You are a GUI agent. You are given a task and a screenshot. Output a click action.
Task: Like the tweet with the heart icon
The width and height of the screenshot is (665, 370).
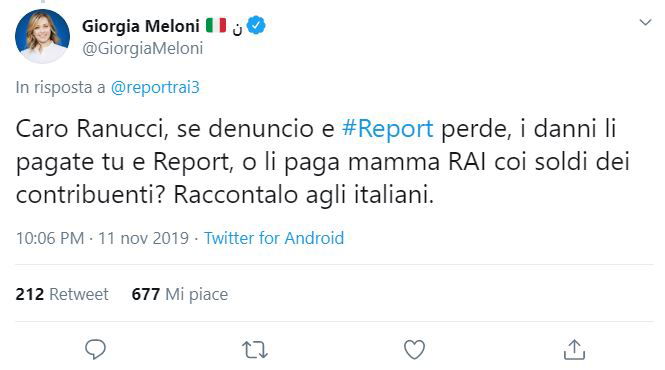(414, 350)
